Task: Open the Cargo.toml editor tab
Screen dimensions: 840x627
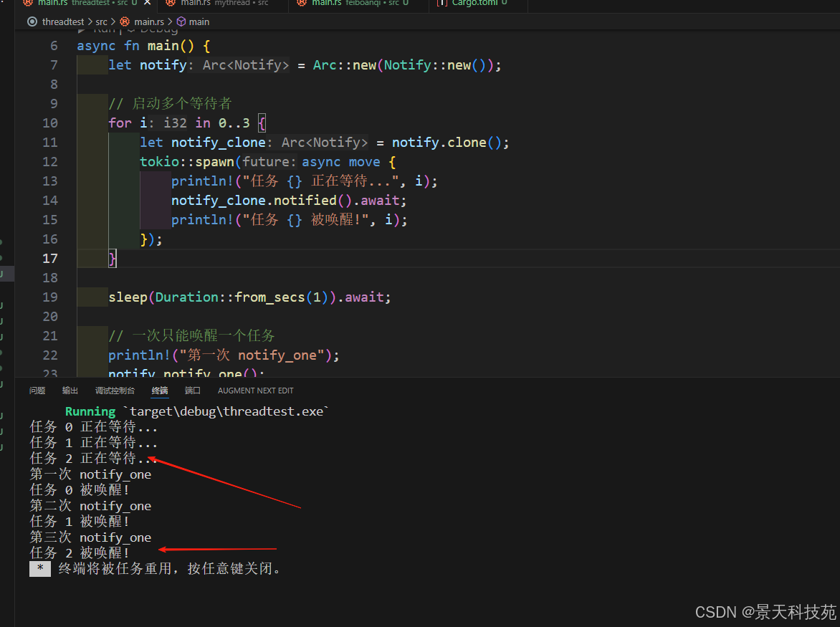Action: coord(478,3)
